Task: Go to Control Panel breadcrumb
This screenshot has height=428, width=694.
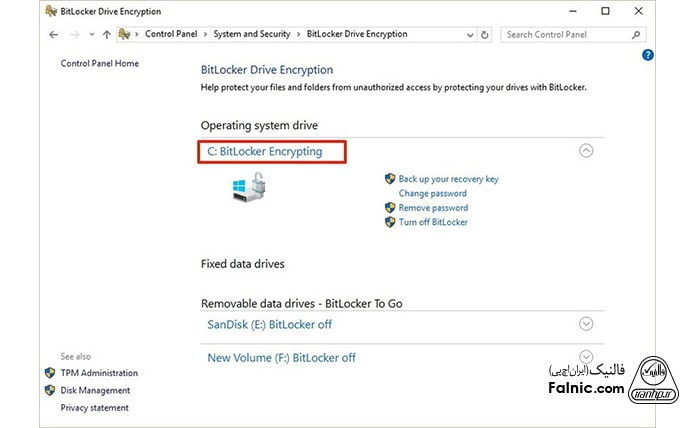Action: pos(172,34)
